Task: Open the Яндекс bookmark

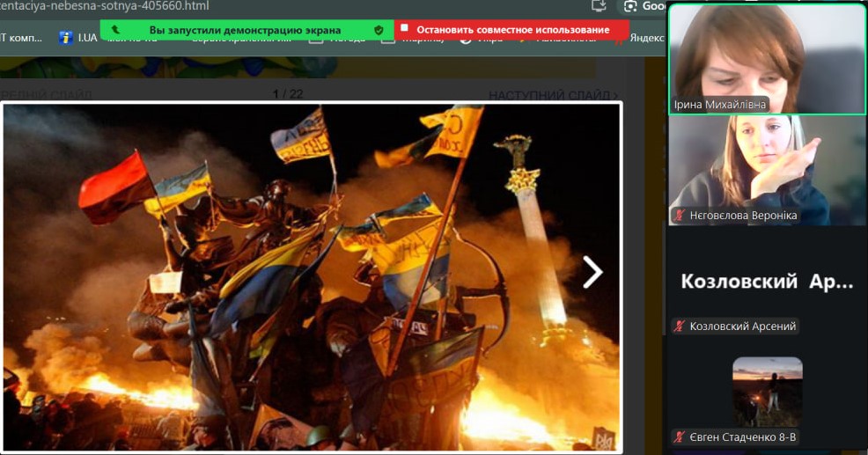Action: [645, 38]
